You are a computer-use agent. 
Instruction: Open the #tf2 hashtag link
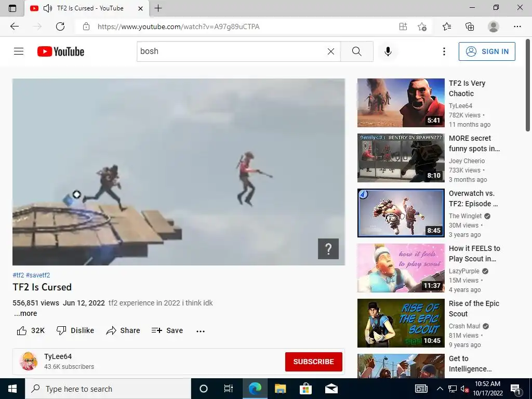click(x=18, y=275)
